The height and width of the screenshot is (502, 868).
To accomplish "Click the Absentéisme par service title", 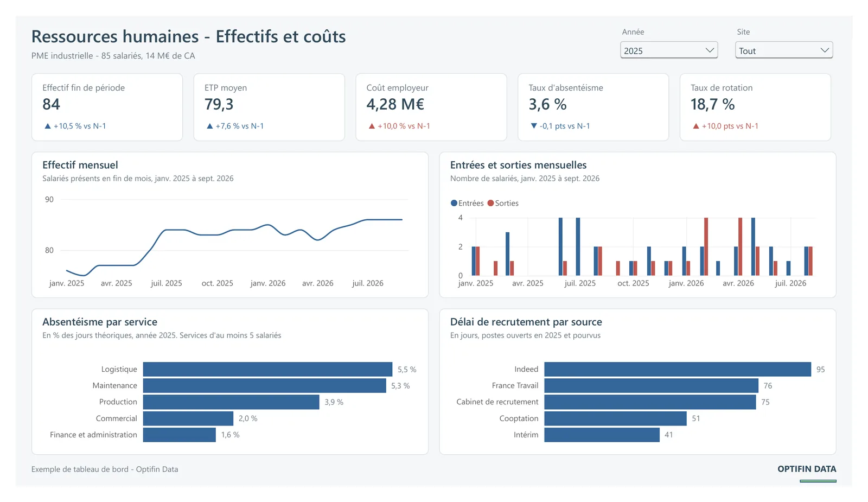I will pos(100,322).
